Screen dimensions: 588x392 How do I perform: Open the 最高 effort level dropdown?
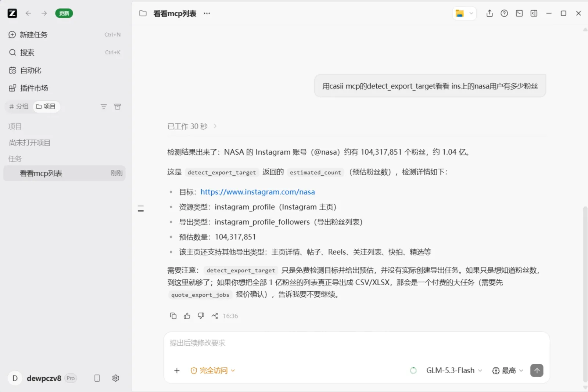[x=508, y=371]
